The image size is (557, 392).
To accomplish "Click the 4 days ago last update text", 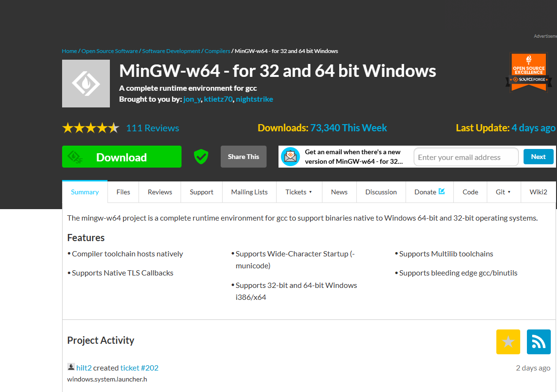I will point(533,128).
